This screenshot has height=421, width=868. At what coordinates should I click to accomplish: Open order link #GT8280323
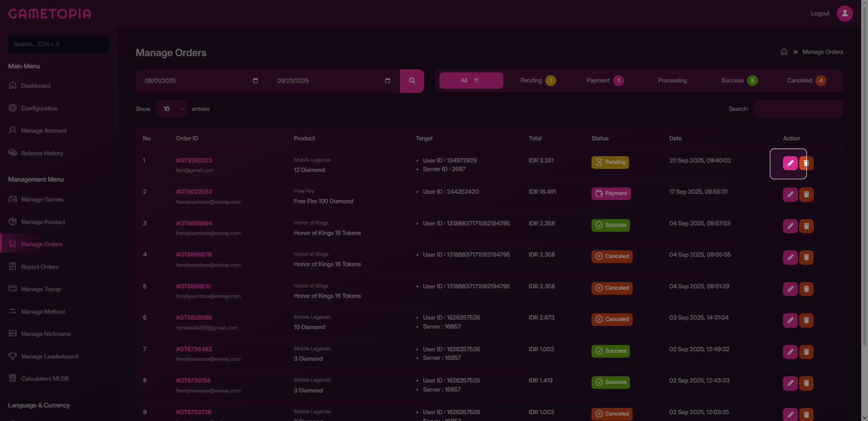pos(194,160)
